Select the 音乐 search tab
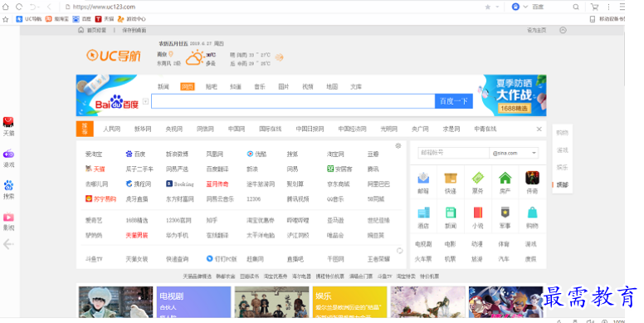Viewport: 644px width, 323px height. [x=260, y=86]
